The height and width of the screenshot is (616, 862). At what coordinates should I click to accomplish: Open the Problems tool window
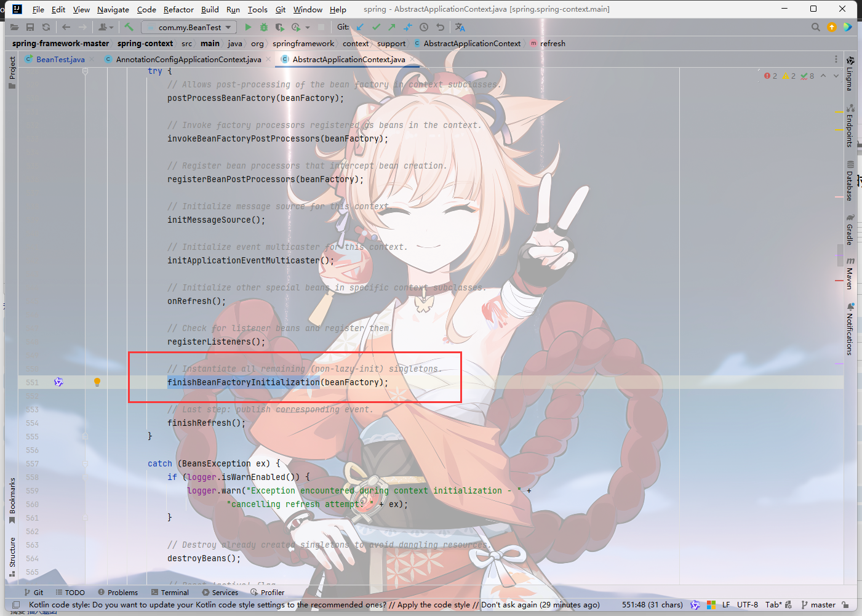pyautogui.click(x=118, y=593)
